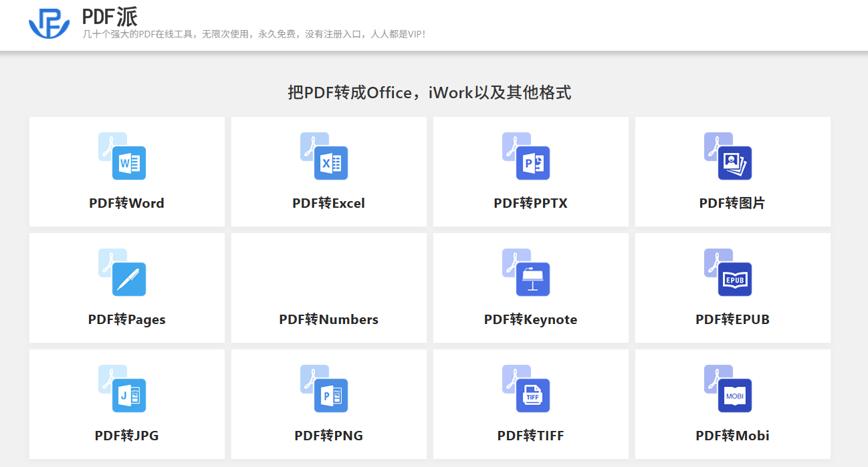Click the PDF转EPUB icon
The image size is (868, 467).
[x=728, y=272]
